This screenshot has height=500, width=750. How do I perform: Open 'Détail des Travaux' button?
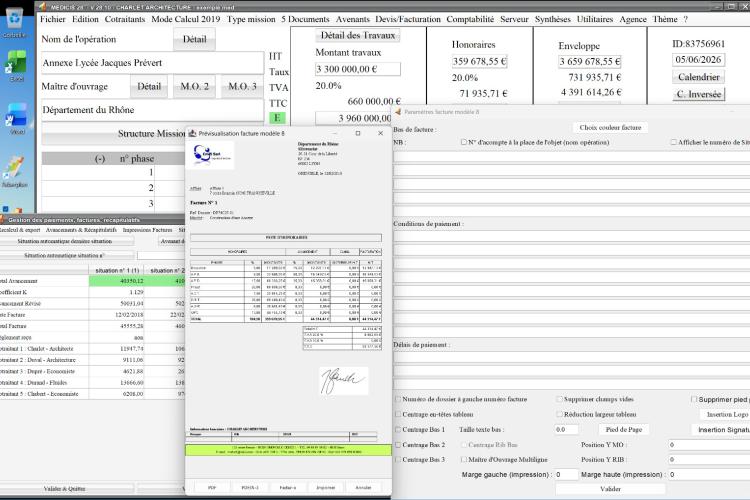pos(358,35)
